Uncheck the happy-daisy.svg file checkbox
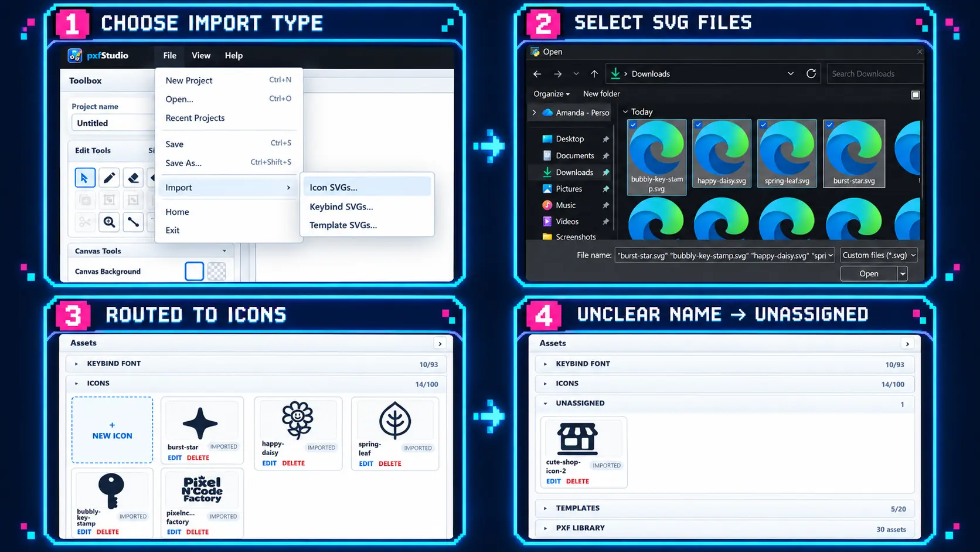Viewport: 980px width, 552px height. [698, 125]
